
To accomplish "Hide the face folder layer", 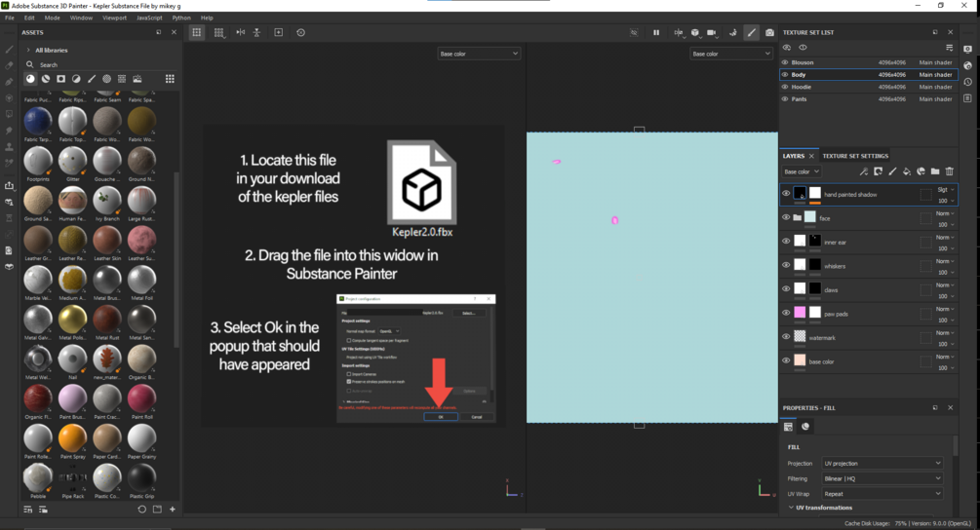I will pos(786,218).
